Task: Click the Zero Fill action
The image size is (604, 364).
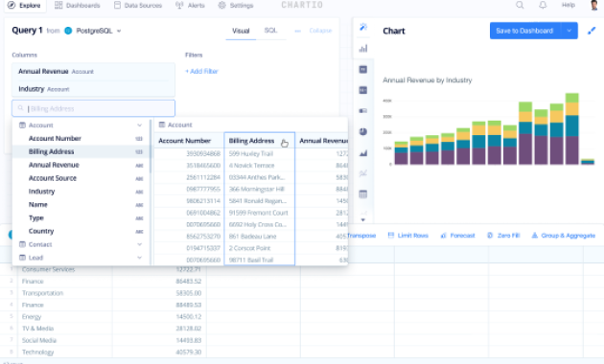Action: click(503, 235)
